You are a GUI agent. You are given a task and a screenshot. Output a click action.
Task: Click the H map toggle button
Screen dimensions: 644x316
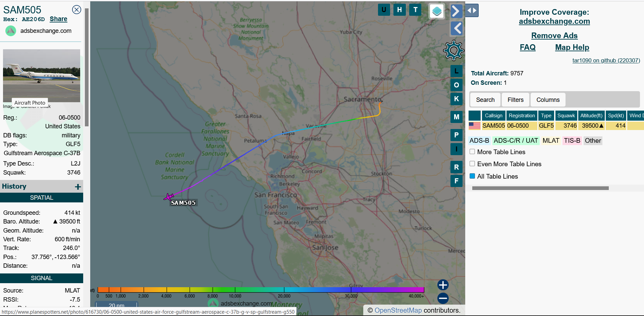click(399, 10)
